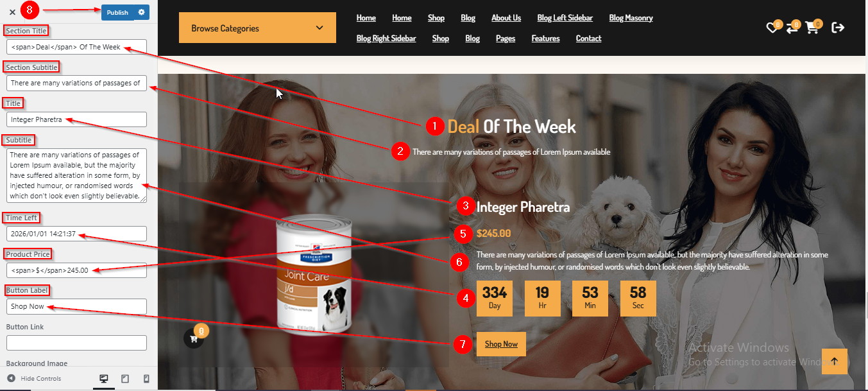The width and height of the screenshot is (868, 391).
Task: Click the blue Publish button
Action: click(117, 12)
